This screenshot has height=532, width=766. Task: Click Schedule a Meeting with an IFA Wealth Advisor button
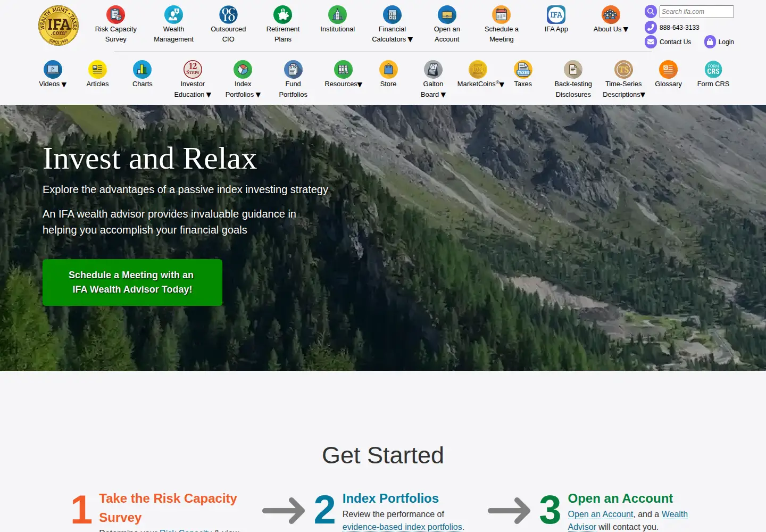pos(132,282)
